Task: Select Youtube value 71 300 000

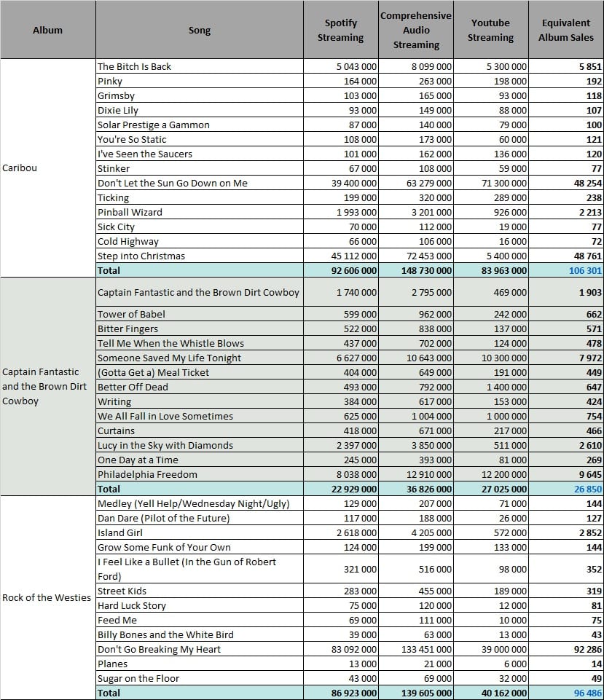Action: tap(490, 183)
